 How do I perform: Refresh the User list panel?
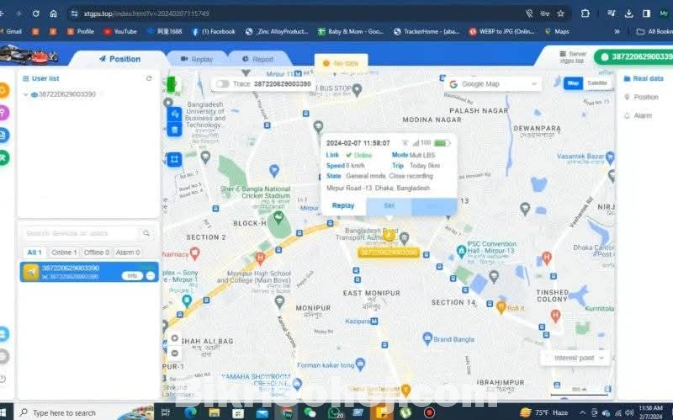[149, 78]
